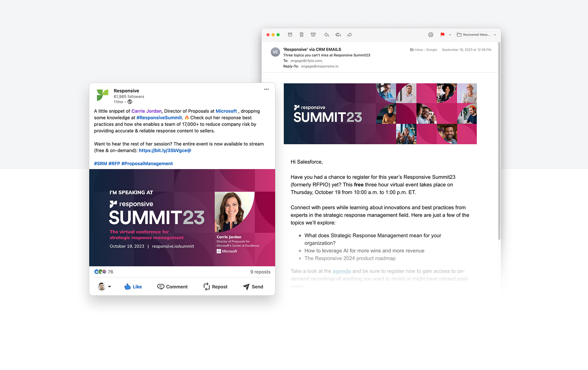Click the email subject line text

point(326,55)
